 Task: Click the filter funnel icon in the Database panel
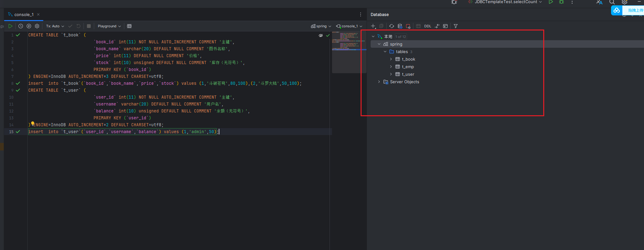(x=456, y=26)
